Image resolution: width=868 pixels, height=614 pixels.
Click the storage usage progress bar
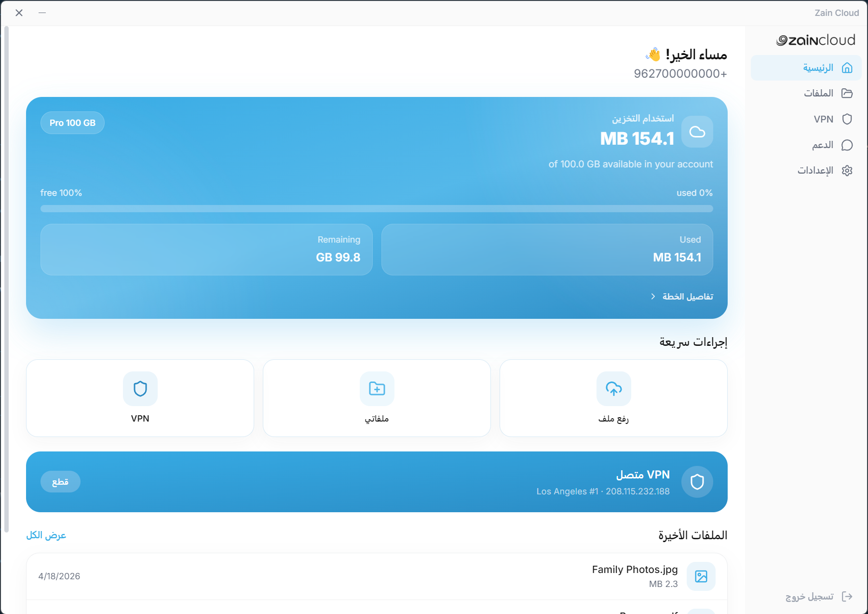(x=377, y=209)
